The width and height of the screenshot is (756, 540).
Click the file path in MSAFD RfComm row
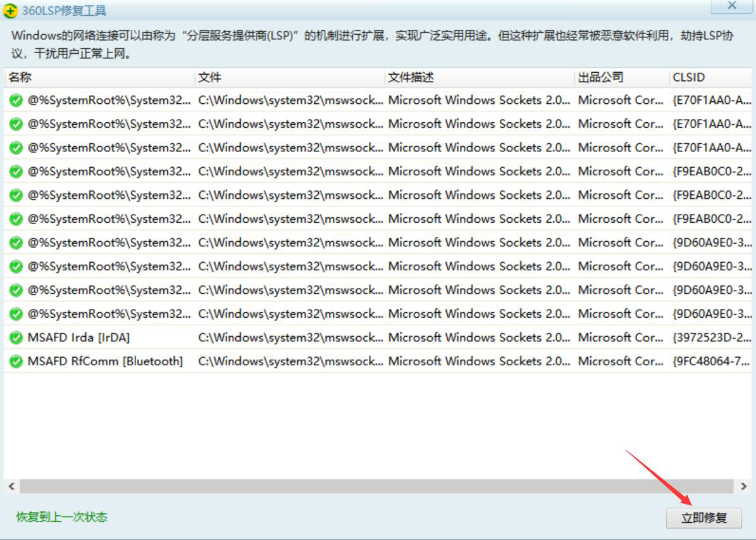pyautogui.click(x=290, y=361)
